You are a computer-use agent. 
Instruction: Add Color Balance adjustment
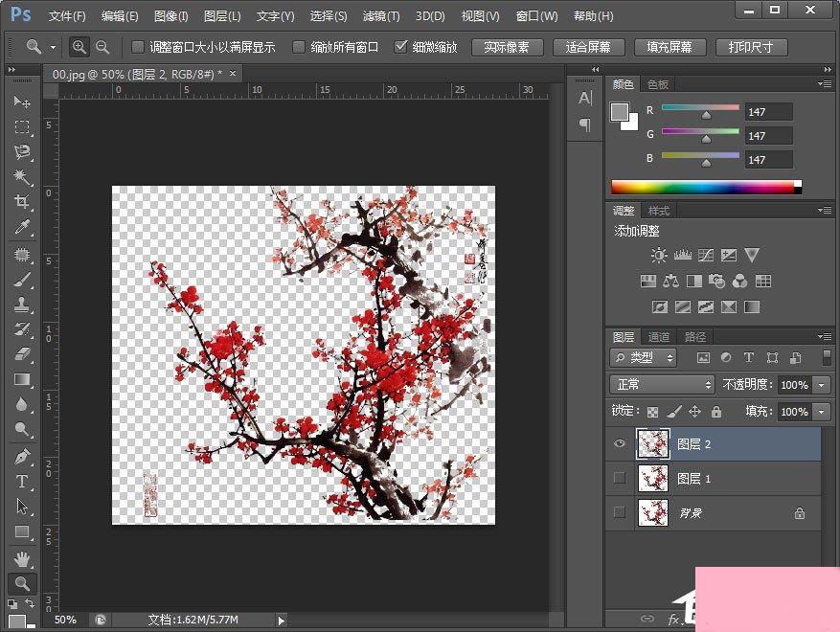click(670, 281)
